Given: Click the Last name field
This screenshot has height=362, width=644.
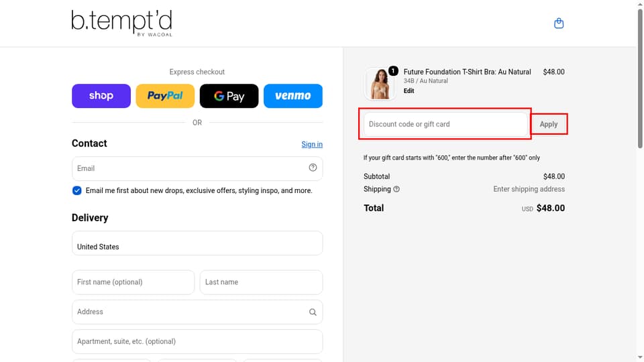Looking at the screenshot, I should pos(261,282).
